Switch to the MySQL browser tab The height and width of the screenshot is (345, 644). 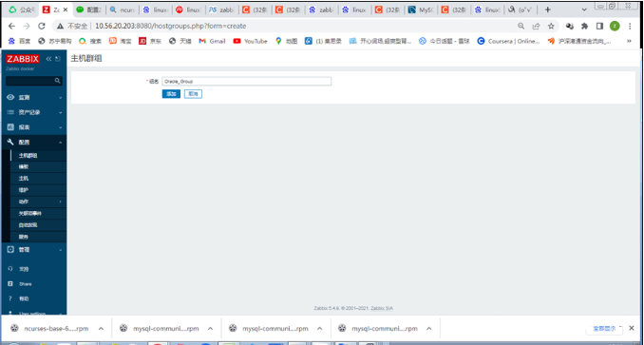[420, 10]
